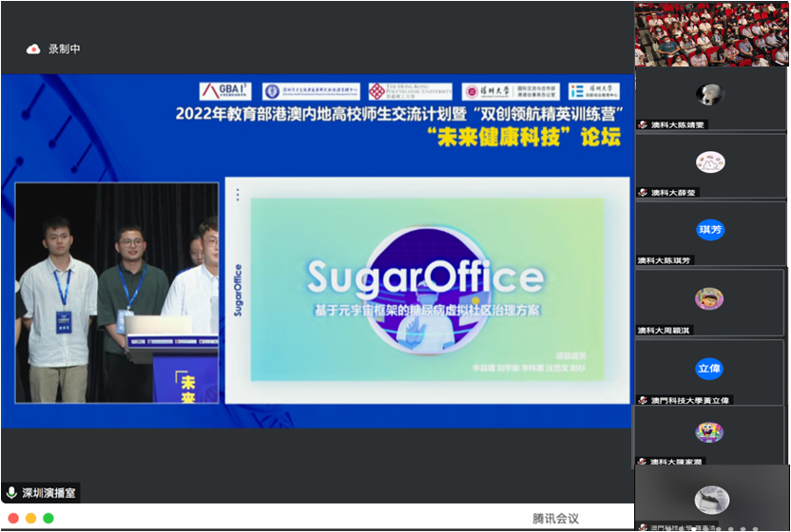Click the name label 澳科大周颖淇
The width and height of the screenshot is (791, 532).
[664, 331]
